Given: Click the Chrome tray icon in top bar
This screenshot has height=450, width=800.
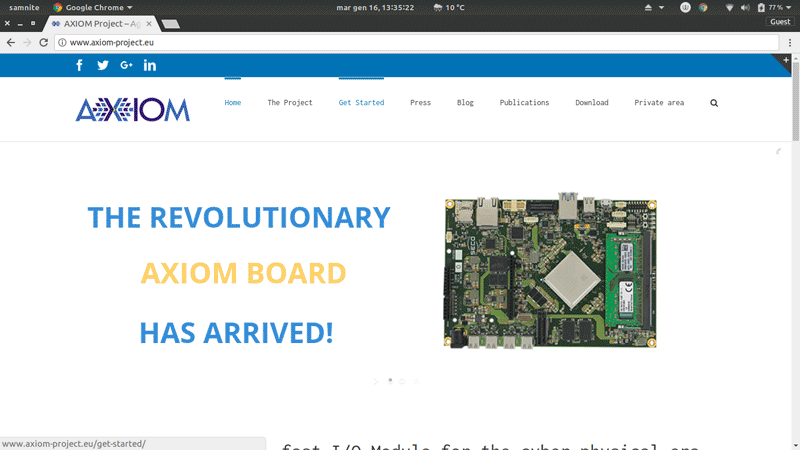Looking at the screenshot, I should [703, 8].
